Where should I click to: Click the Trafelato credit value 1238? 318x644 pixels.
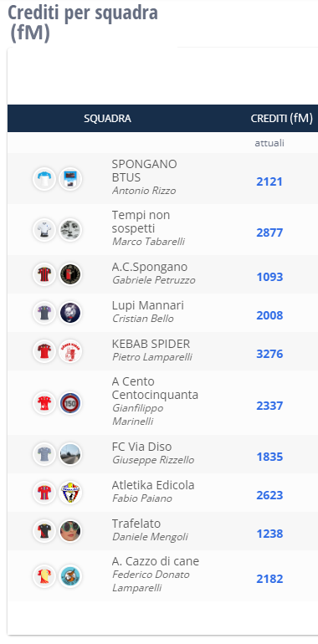[x=269, y=534]
